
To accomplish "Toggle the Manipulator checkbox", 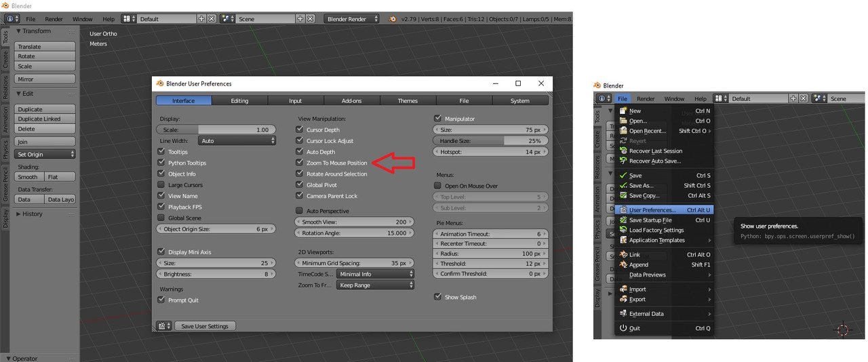I will 437,119.
